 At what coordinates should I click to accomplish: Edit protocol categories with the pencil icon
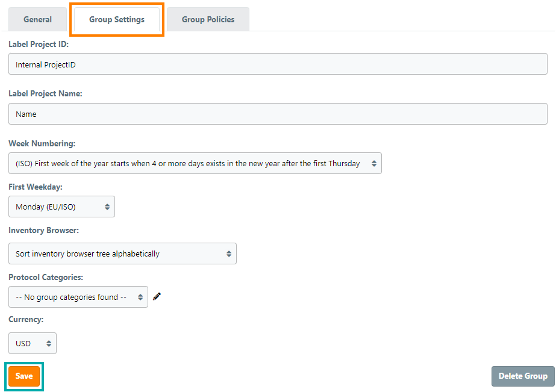tap(157, 296)
